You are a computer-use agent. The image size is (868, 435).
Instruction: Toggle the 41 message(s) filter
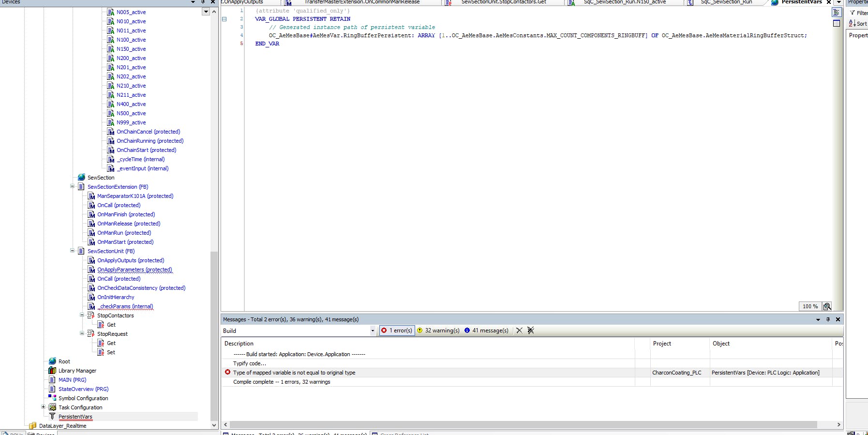click(486, 330)
